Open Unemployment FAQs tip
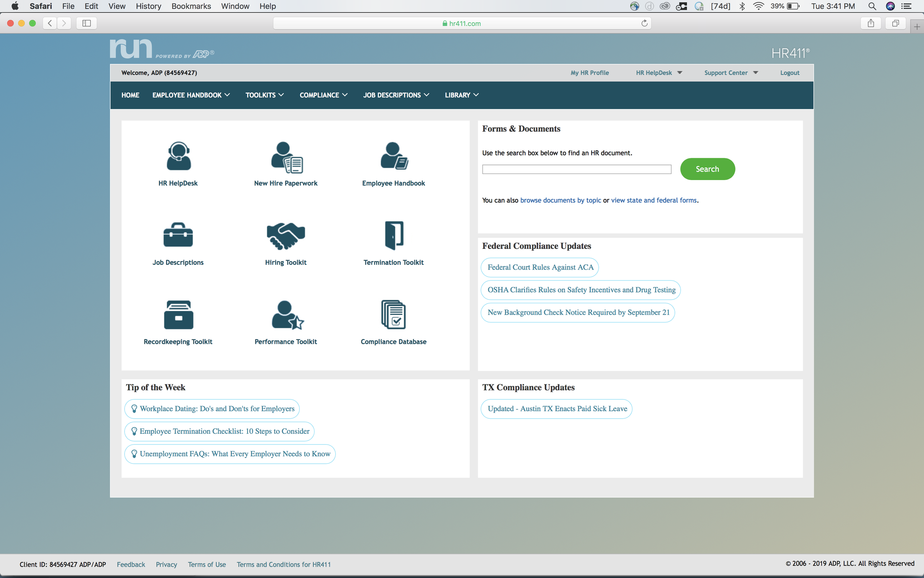 (x=230, y=454)
